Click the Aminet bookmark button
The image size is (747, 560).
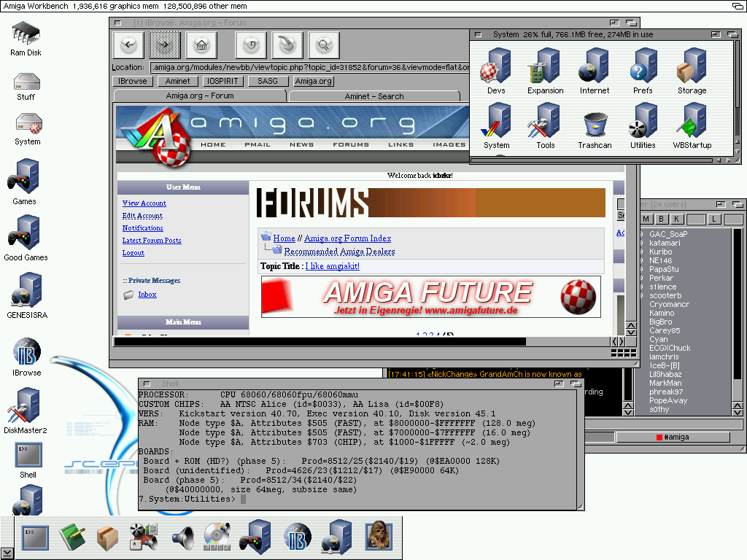177,82
